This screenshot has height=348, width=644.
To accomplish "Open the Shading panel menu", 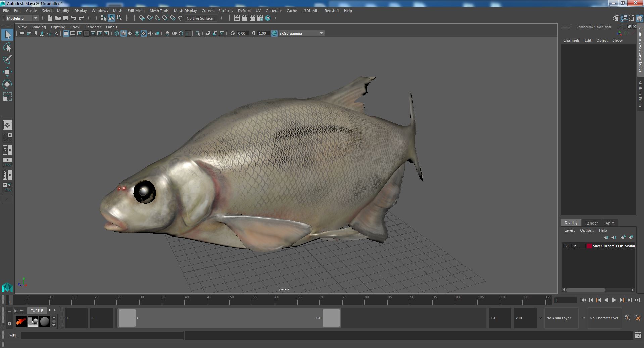I will (39, 27).
